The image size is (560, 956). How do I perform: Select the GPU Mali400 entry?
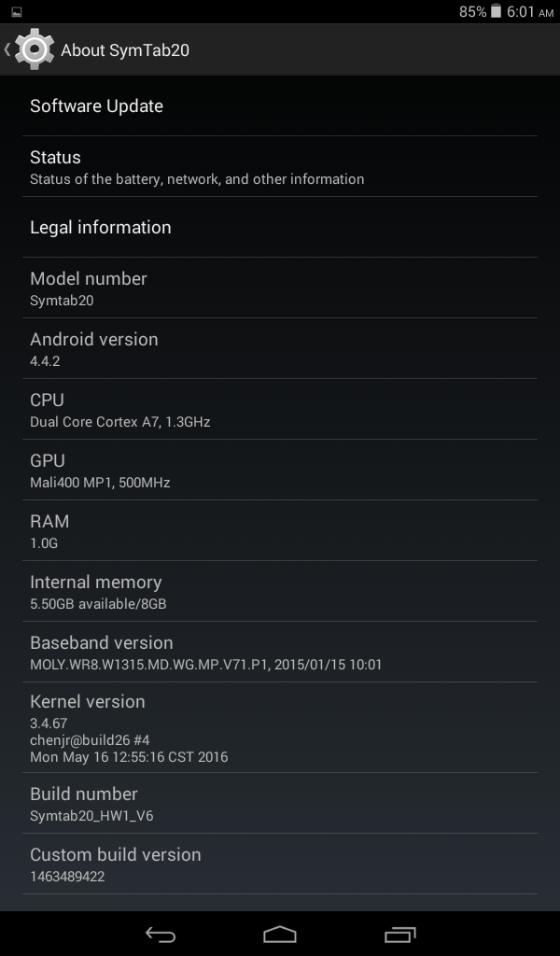[280, 470]
